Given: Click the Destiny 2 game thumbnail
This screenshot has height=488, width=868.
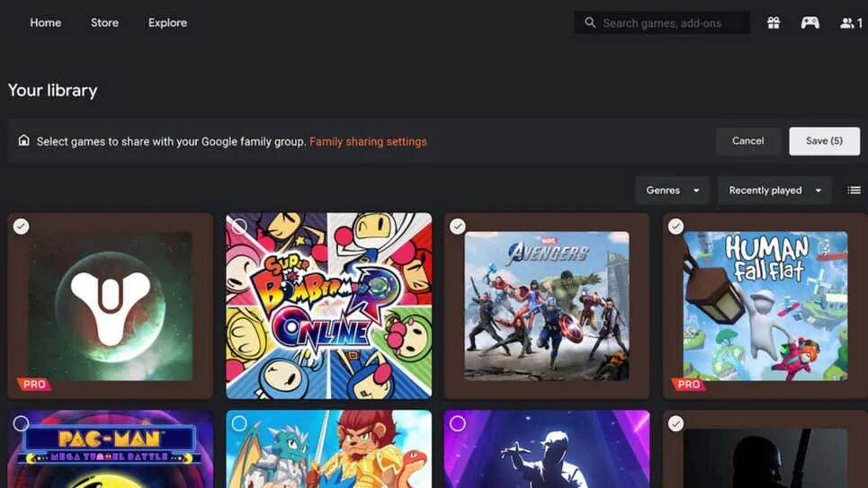Looking at the screenshot, I should coord(111,306).
